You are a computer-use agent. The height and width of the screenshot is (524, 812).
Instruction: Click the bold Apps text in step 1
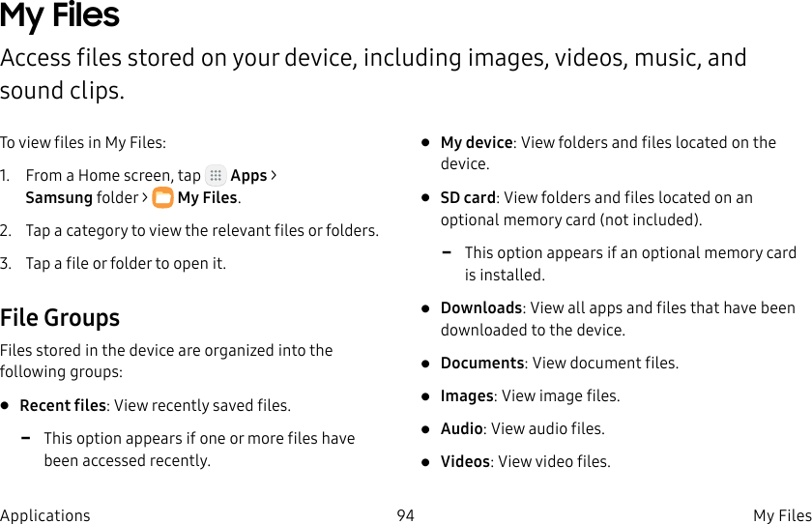248,176
